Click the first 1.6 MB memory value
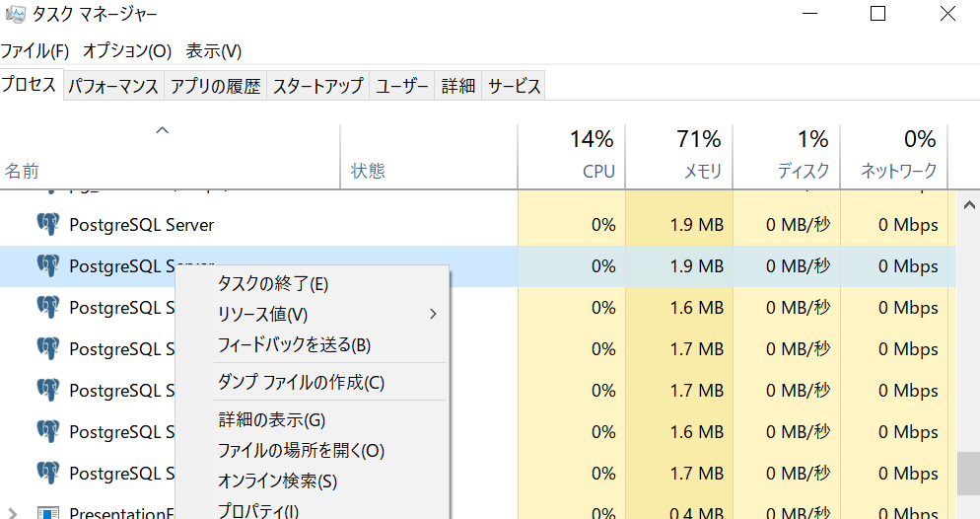The image size is (980, 519). tap(696, 308)
